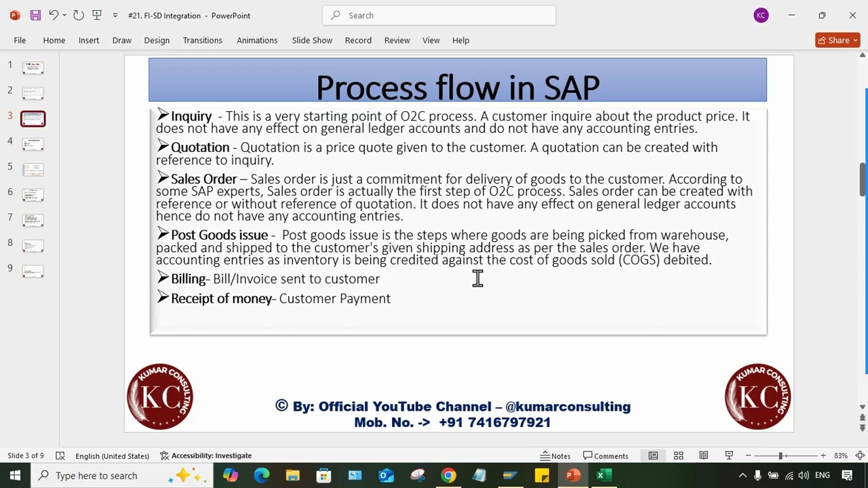Click Fit slide to current window icon
This screenshot has width=868, height=488.
859,455
